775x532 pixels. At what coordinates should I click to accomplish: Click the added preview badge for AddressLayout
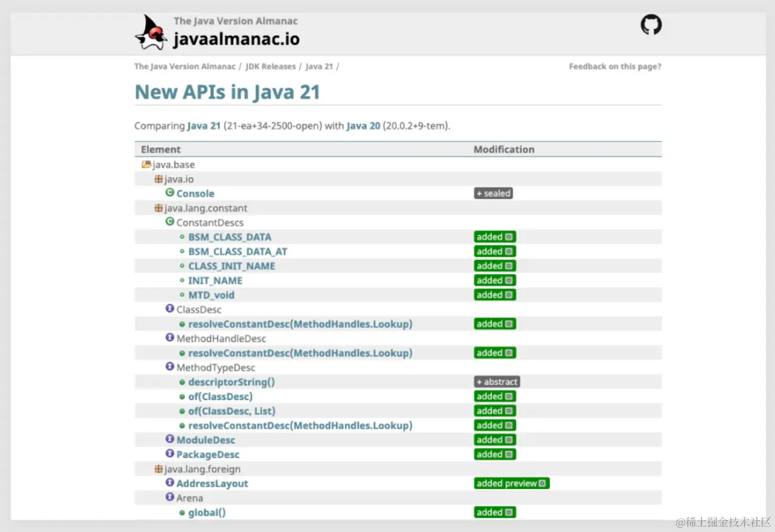pyautogui.click(x=511, y=484)
